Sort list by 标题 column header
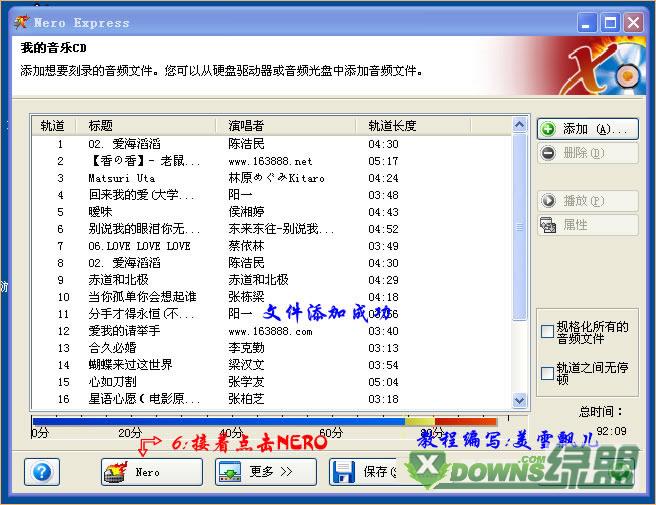Image resolution: width=656 pixels, height=505 pixels. point(146,126)
